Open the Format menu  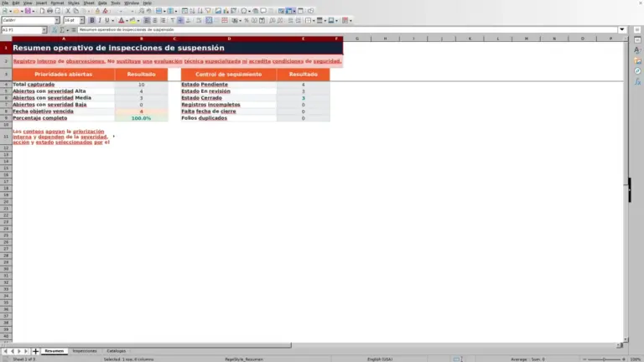click(57, 3)
